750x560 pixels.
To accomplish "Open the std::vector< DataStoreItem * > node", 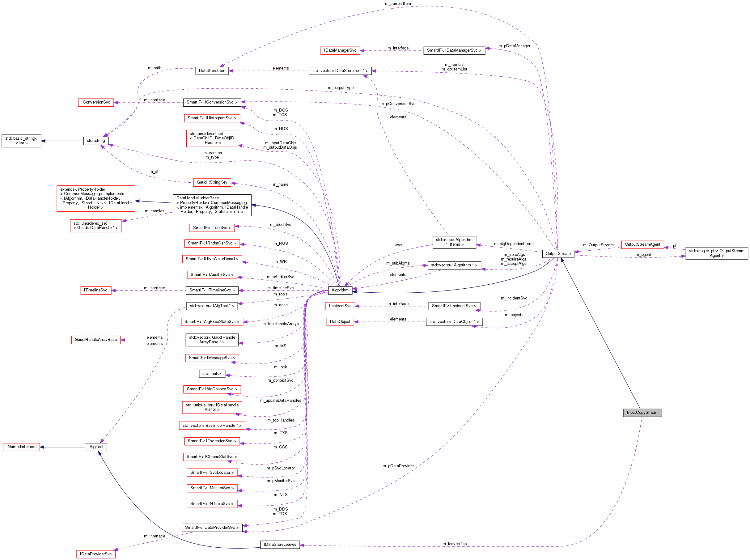I will (340, 71).
